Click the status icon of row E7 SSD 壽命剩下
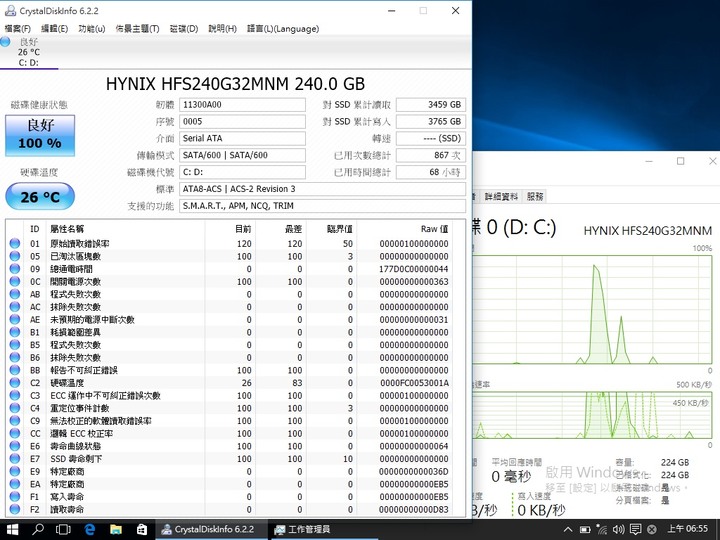Image resolution: width=720 pixels, height=540 pixels. (15, 458)
